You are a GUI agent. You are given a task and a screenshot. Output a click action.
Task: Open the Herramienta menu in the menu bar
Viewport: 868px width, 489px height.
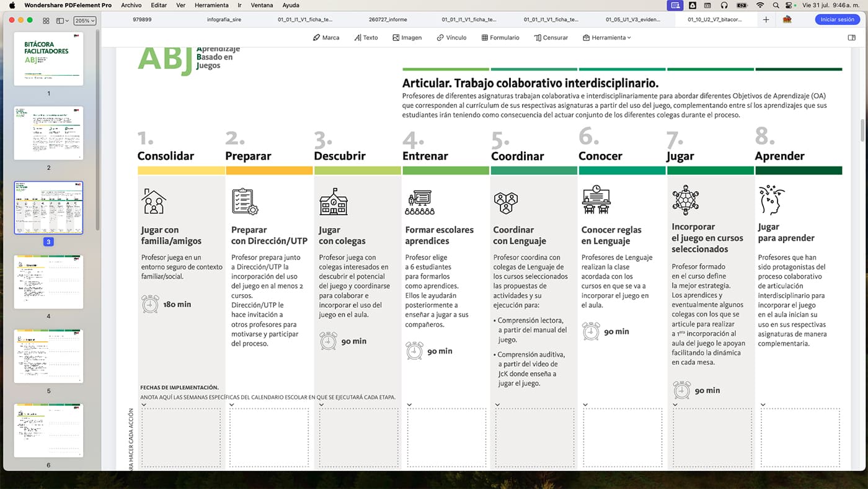click(x=211, y=5)
